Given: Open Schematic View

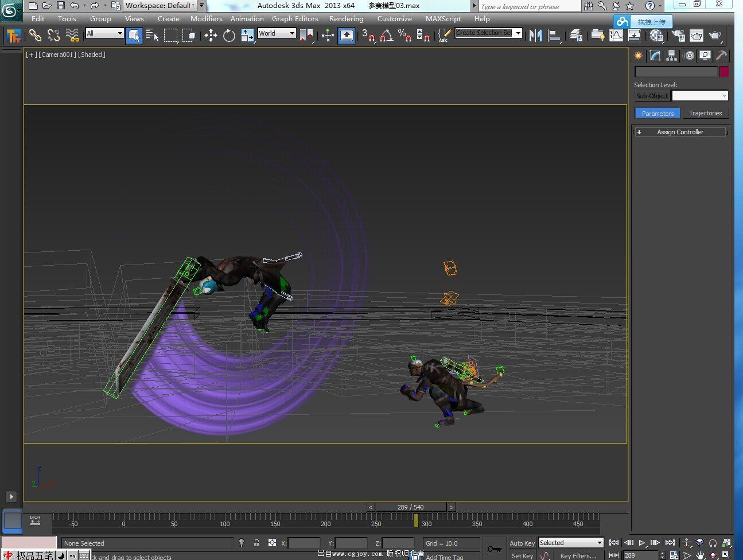Looking at the screenshot, I should (635, 36).
